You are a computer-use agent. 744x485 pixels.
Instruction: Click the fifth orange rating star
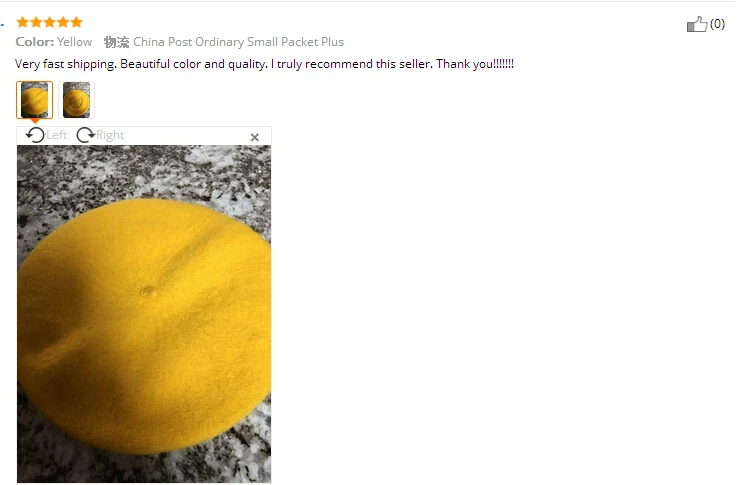pyautogui.click(x=76, y=22)
